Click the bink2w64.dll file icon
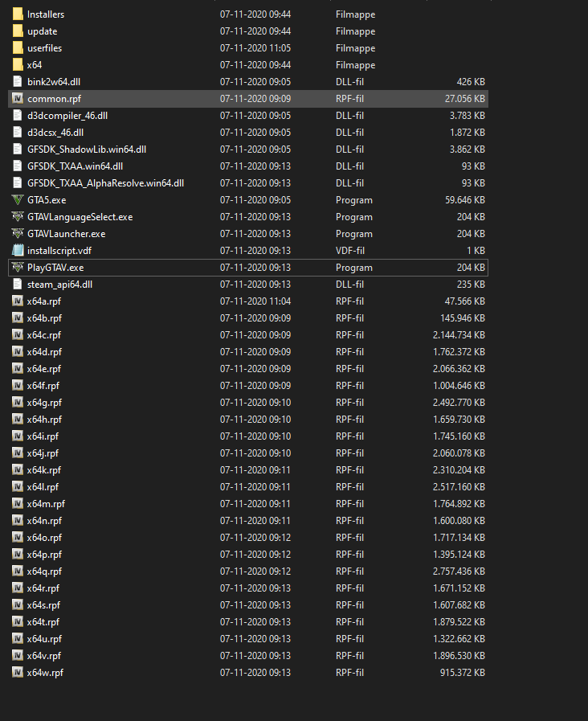The height and width of the screenshot is (721, 588). pos(18,82)
